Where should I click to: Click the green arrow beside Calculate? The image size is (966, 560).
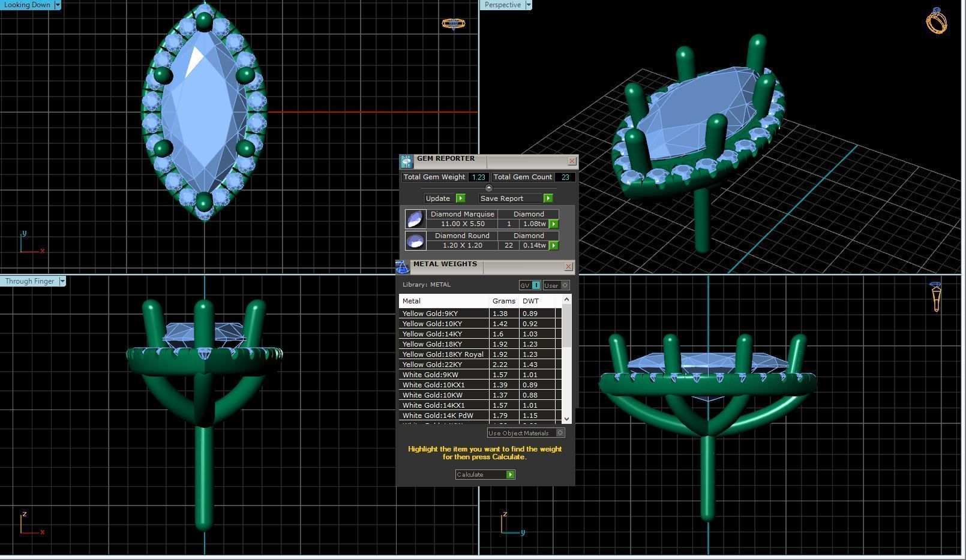pyautogui.click(x=511, y=475)
